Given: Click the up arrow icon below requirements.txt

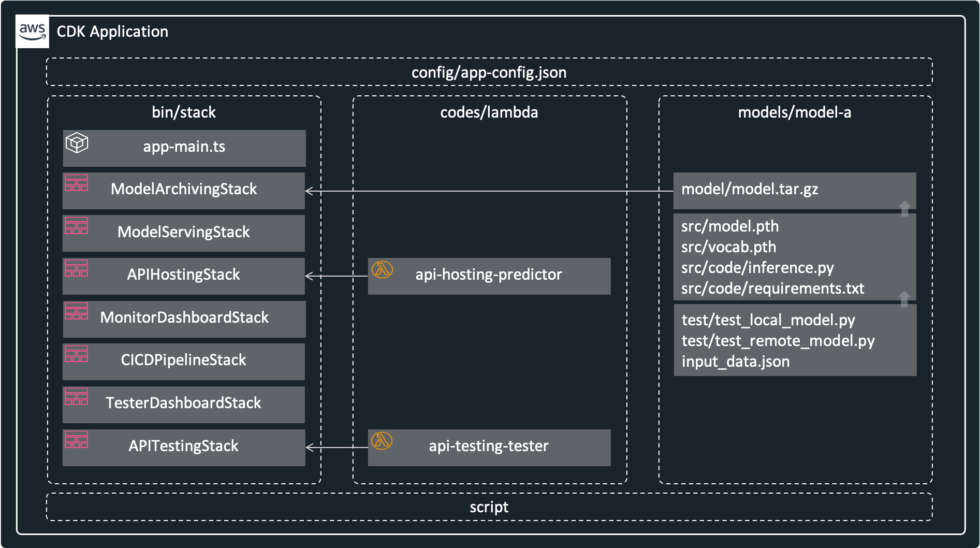Looking at the screenshot, I should tap(904, 299).
